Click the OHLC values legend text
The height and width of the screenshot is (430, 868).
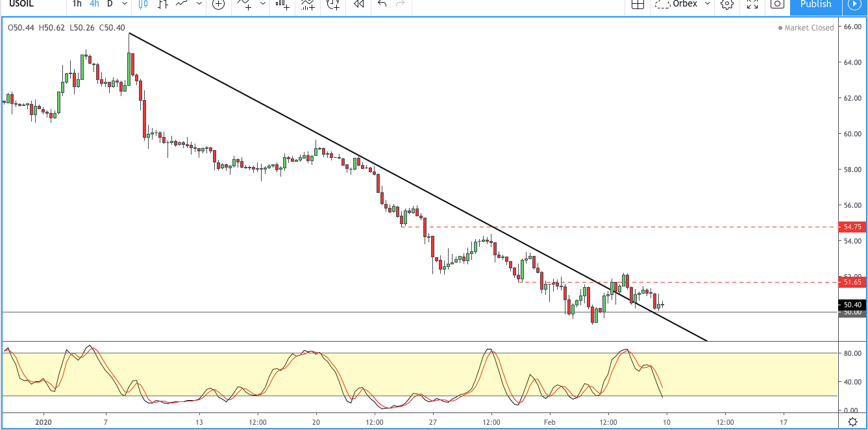click(66, 28)
